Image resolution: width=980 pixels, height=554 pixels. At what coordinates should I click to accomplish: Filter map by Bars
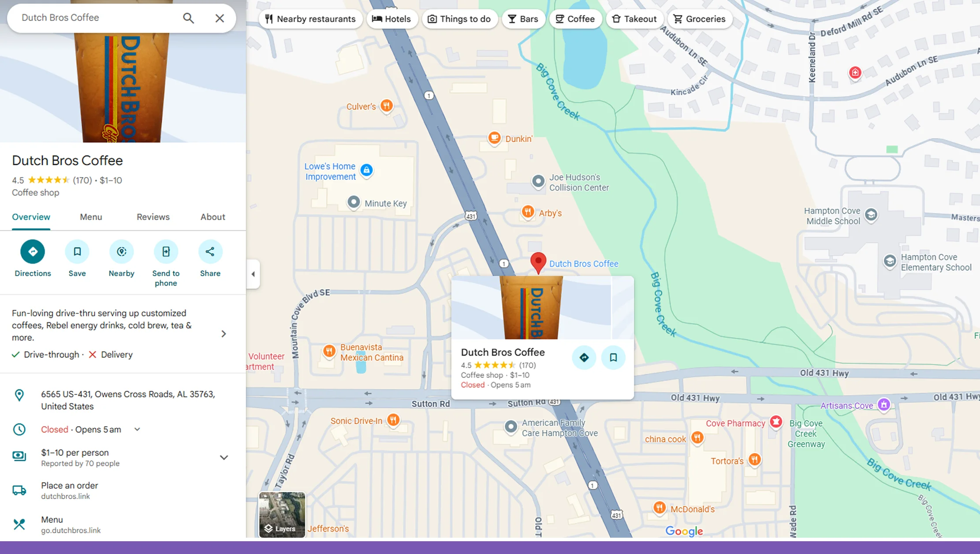523,19
